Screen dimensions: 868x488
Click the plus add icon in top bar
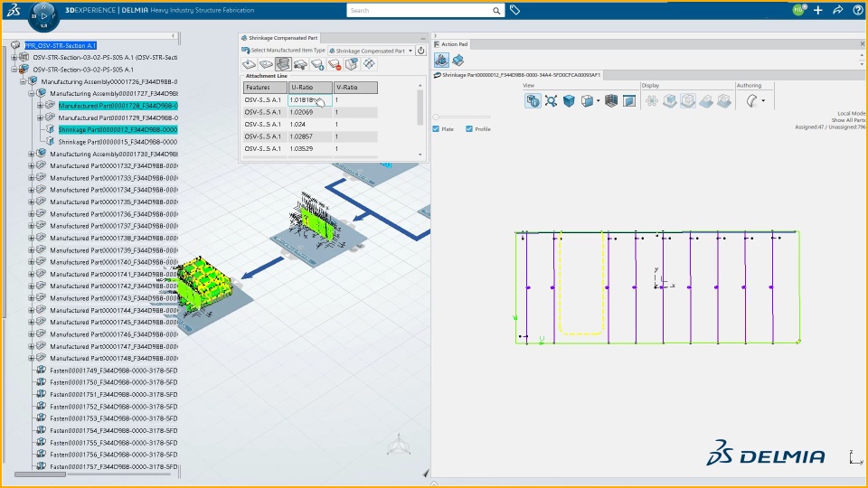pyautogui.click(x=817, y=10)
